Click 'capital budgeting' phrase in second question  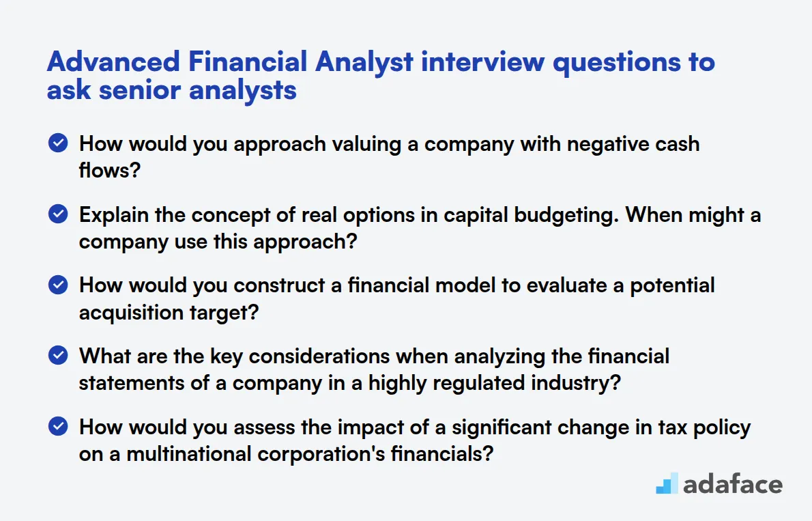click(531, 216)
